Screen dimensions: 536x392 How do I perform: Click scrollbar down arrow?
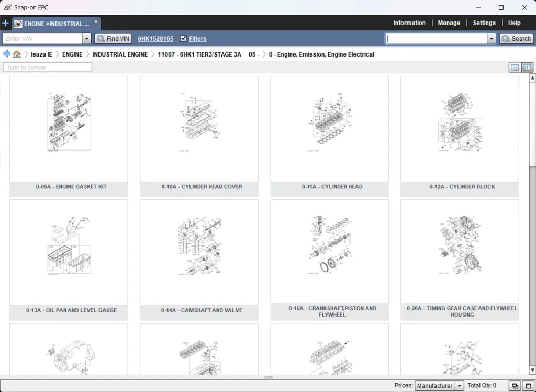coord(532,370)
